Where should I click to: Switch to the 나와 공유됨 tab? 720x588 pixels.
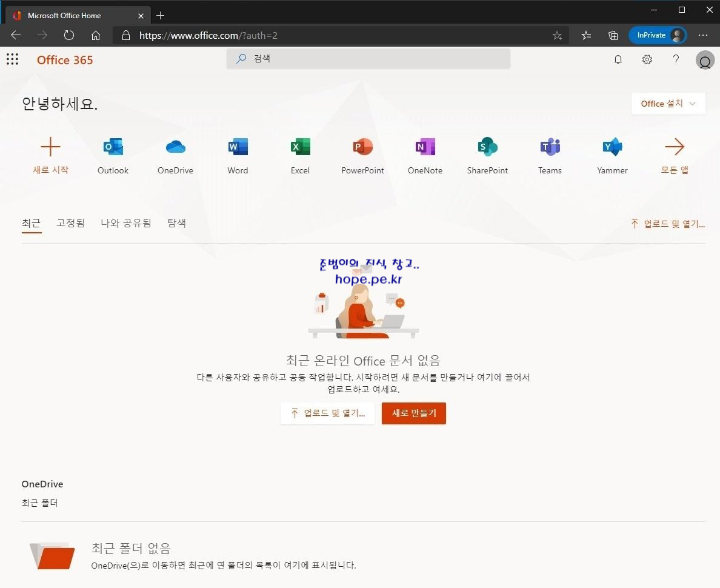[126, 223]
